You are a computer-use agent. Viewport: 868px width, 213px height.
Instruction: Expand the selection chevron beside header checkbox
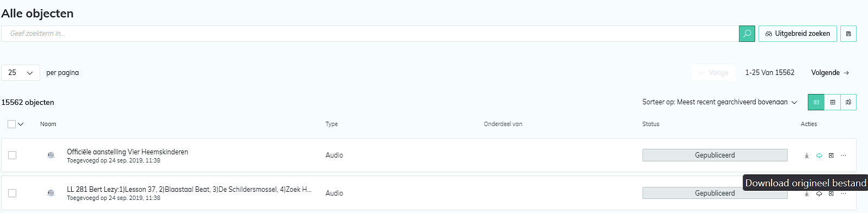(x=21, y=124)
